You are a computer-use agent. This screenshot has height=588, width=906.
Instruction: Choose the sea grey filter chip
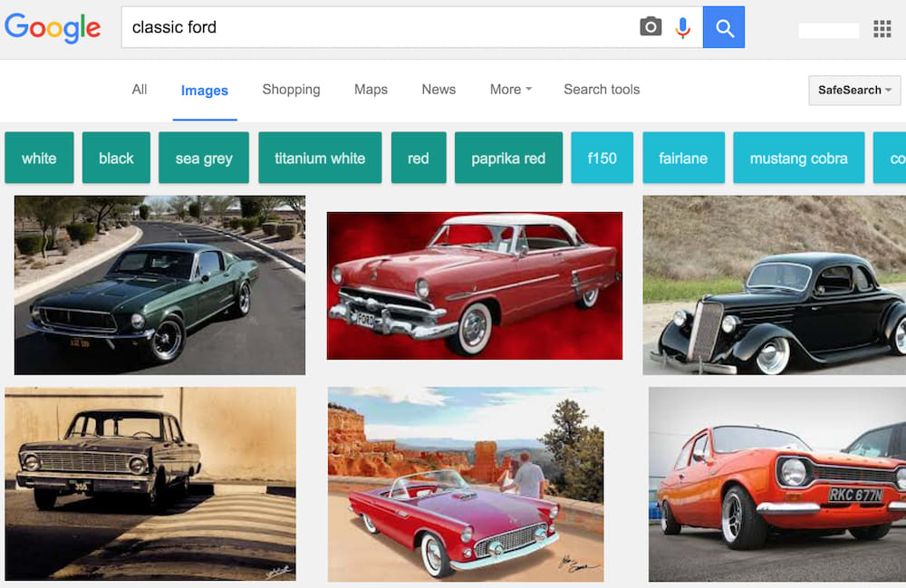pos(204,158)
